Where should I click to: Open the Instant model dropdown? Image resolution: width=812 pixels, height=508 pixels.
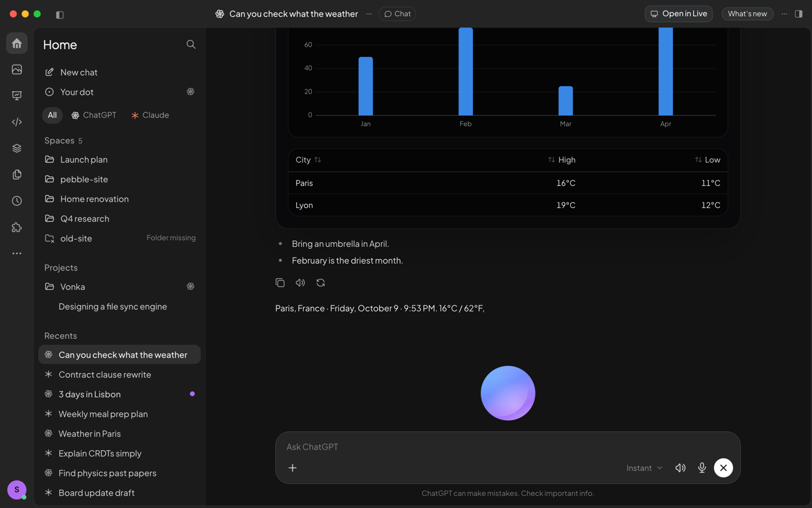coord(644,468)
